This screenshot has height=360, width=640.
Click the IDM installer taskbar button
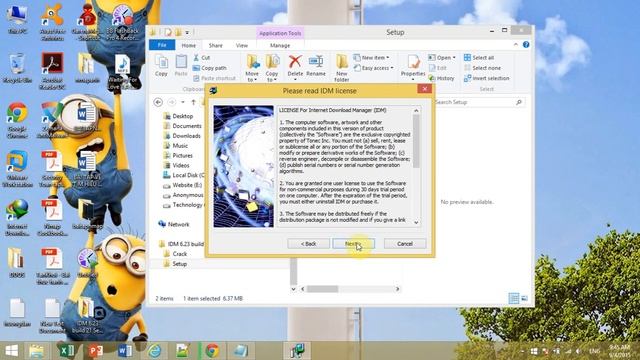pyautogui.click(x=297, y=351)
